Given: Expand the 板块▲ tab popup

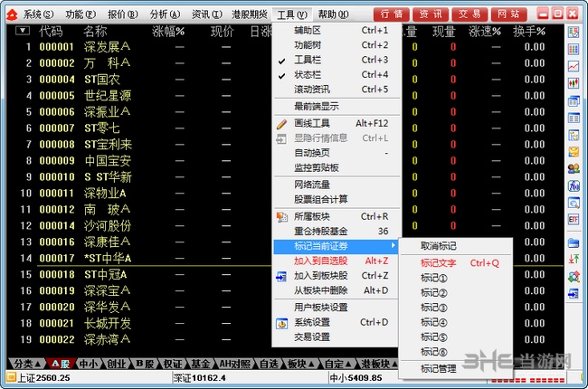Looking at the screenshot, I should [300, 364].
